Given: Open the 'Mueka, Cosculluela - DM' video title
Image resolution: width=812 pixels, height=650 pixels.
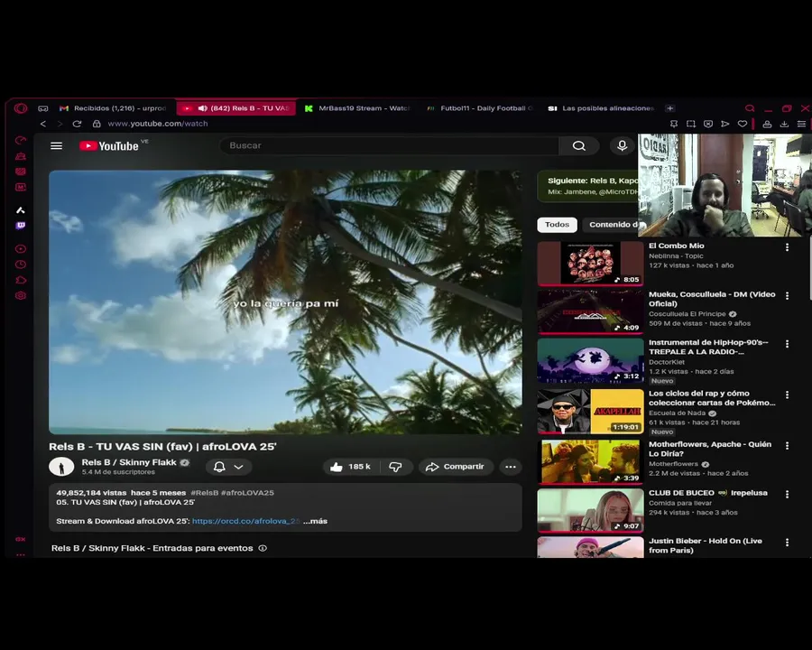Looking at the screenshot, I should (712, 299).
